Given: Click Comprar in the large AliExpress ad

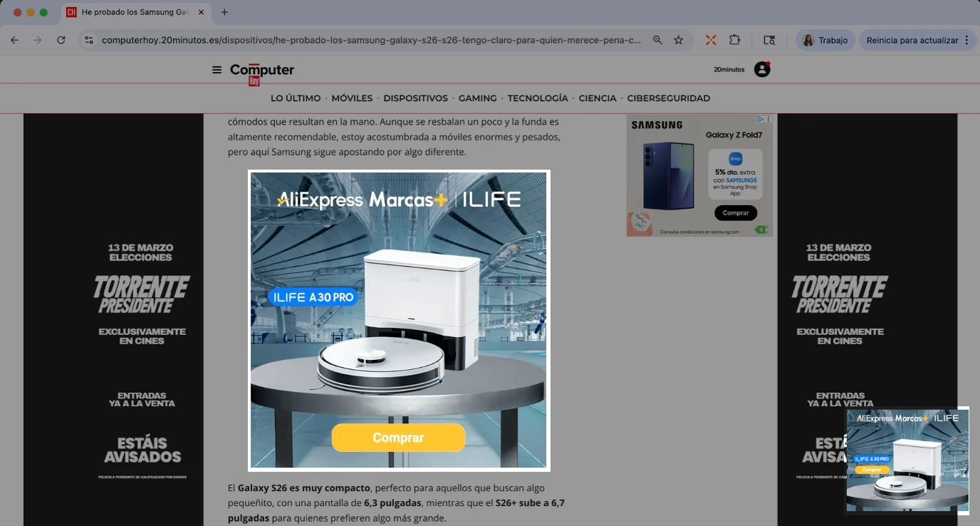Looking at the screenshot, I should (398, 438).
